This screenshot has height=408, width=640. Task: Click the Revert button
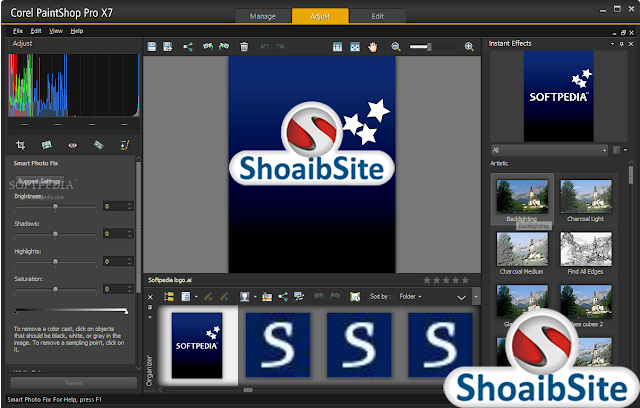[x=74, y=383]
